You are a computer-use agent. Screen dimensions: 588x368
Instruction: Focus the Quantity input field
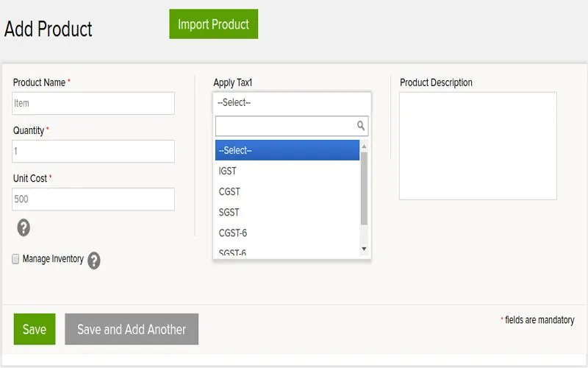point(93,152)
